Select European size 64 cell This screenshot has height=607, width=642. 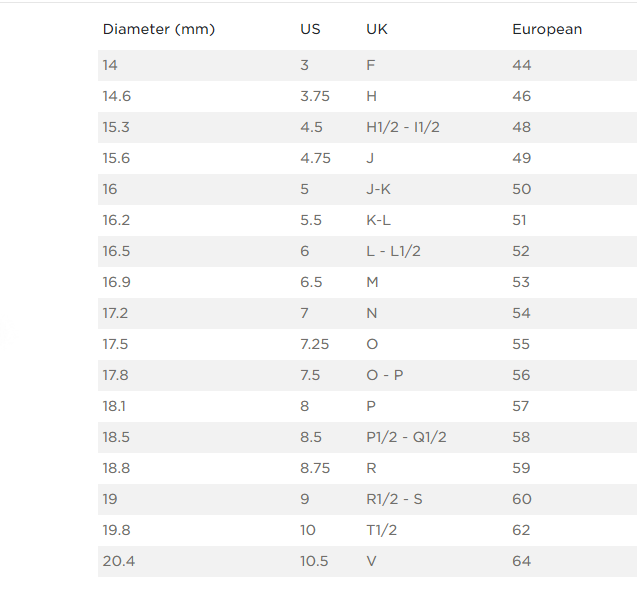(x=522, y=561)
